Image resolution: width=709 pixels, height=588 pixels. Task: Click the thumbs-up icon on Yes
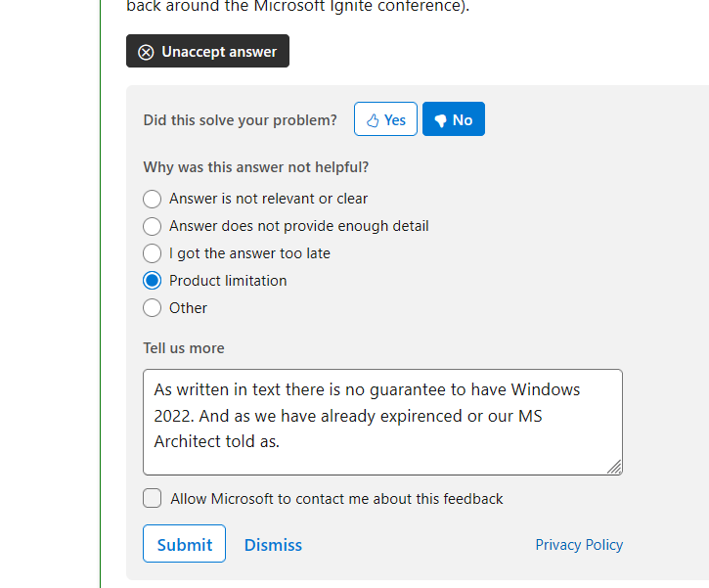point(373,120)
